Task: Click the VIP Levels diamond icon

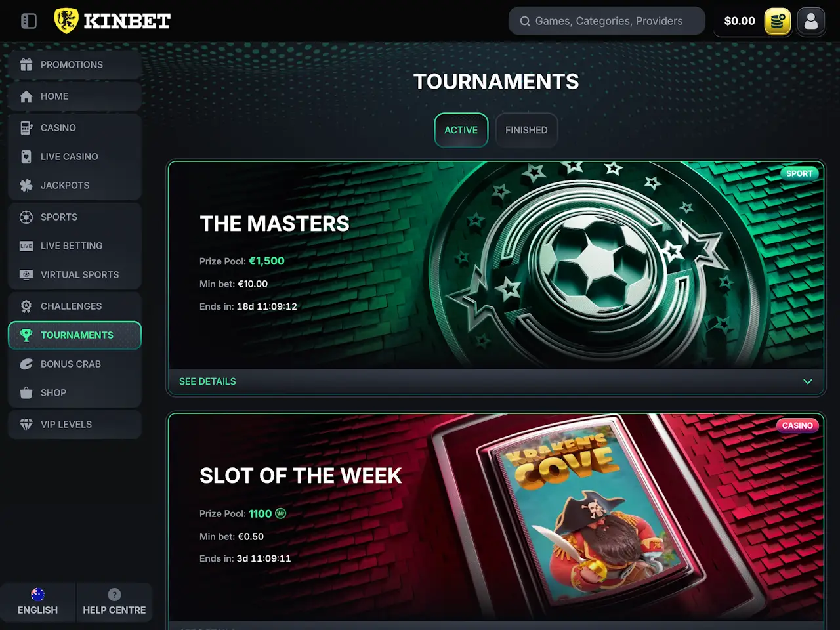Action: click(26, 425)
